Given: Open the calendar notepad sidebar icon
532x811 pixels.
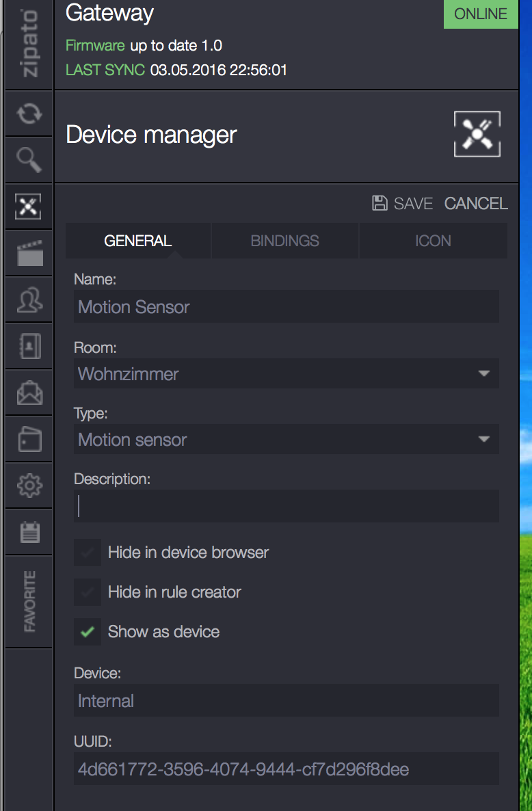Looking at the screenshot, I should click(x=29, y=532).
